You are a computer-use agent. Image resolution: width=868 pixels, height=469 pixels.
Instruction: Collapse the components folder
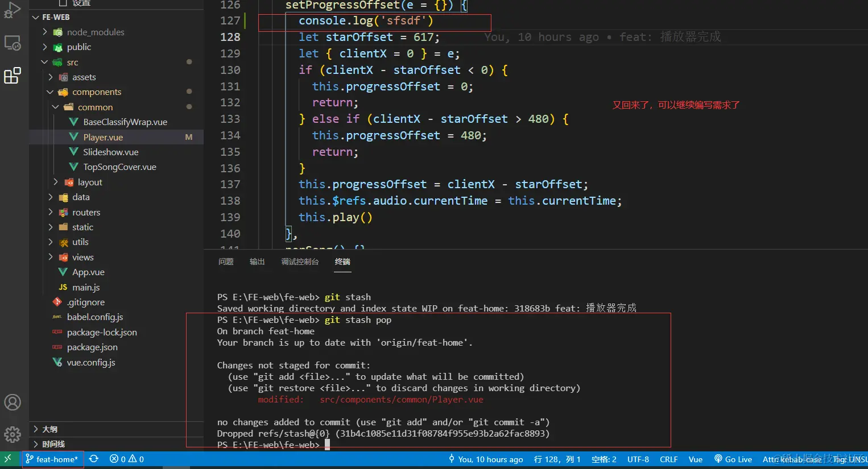tap(51, 92)
